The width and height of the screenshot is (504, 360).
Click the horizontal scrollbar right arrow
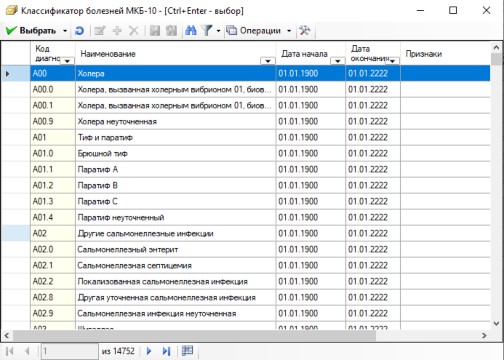click(x=485, y=336)
